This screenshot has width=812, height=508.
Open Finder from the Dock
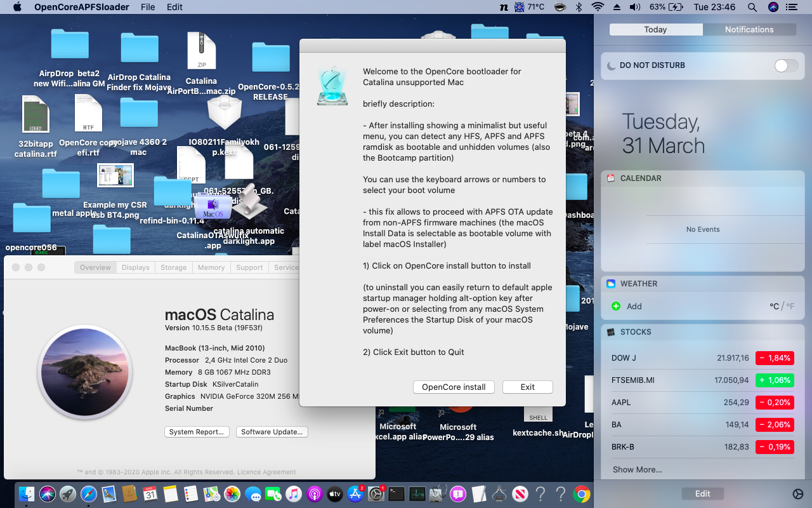(27, 493)
